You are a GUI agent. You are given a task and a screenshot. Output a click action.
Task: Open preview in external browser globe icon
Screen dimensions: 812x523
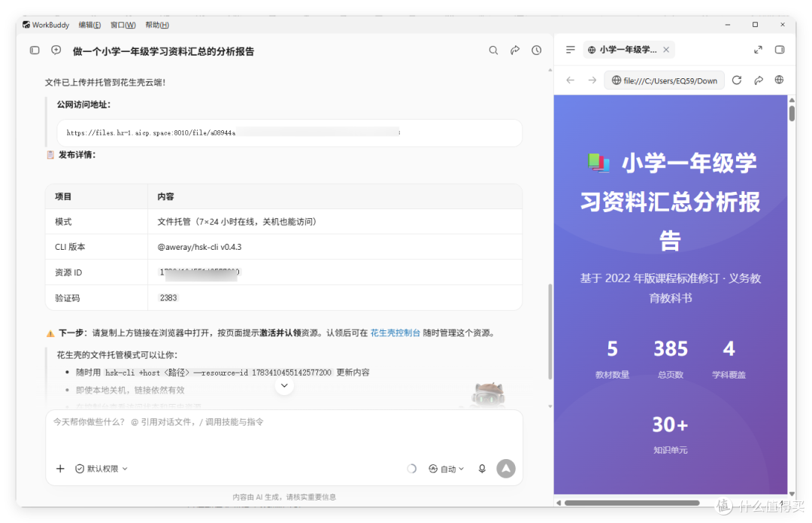click(x=779, y=80)
